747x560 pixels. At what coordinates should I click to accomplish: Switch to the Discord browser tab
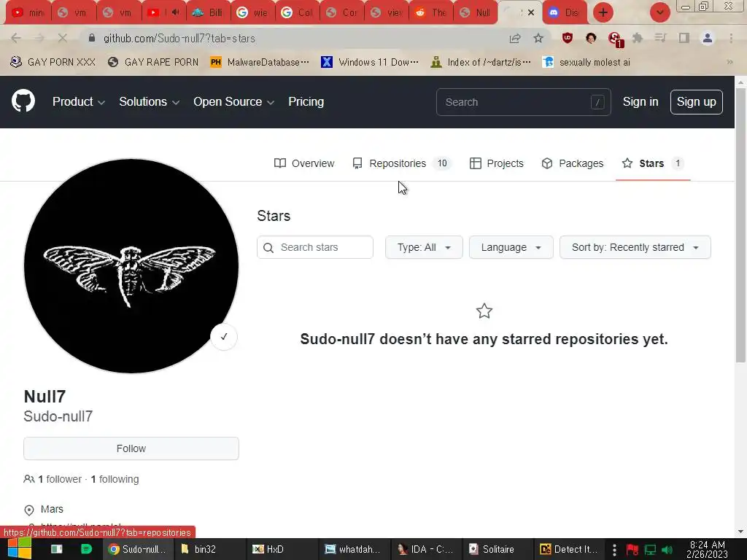pos(565,12)
